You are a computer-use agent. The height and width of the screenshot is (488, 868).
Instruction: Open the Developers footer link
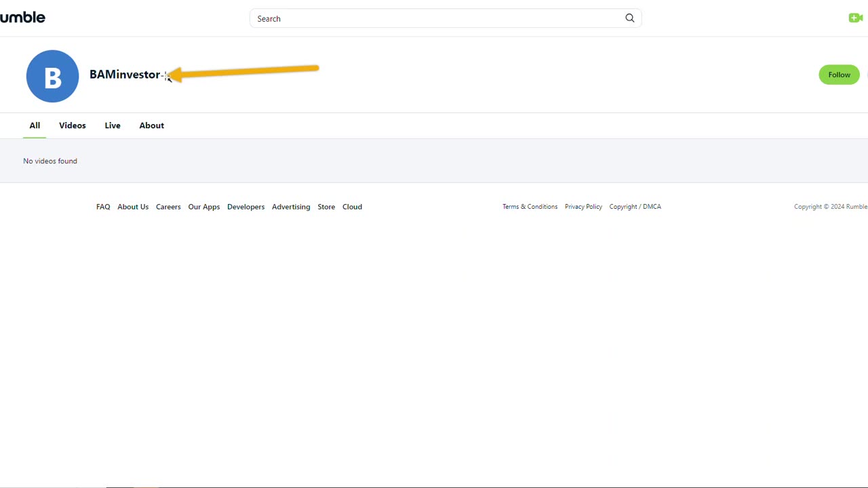click(x=246, y=207)
